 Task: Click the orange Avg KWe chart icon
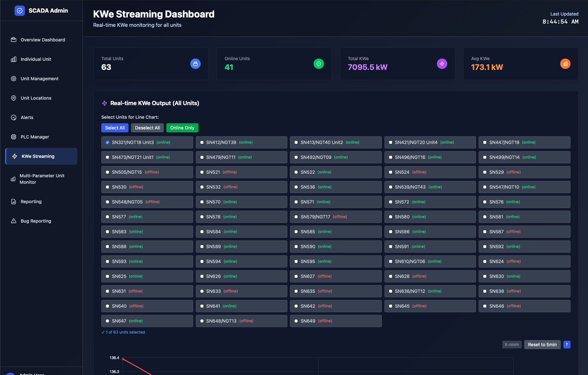coord(565,64)
